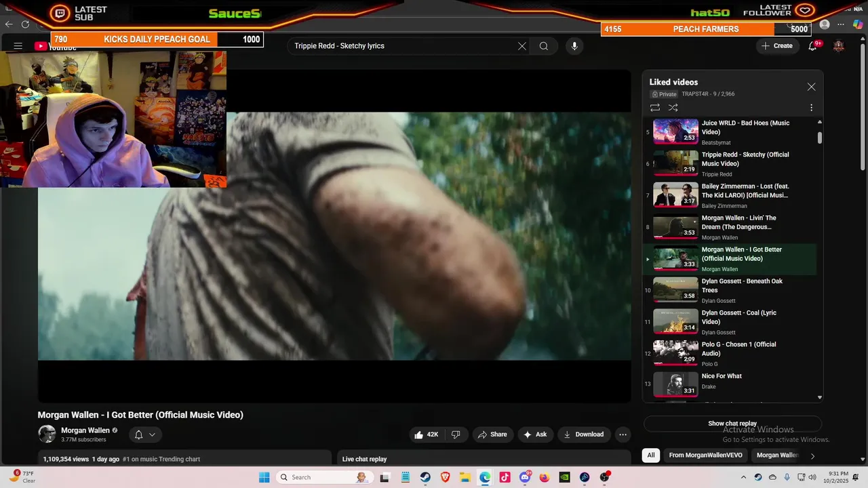The image size is (868, 488).
Task: Select the partially shown Morgan Wallen chip
Action: (777, 455)
